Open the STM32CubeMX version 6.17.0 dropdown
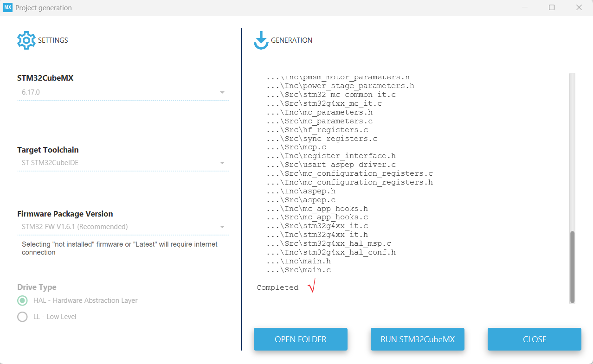Image resolution: width=593 pixels, height=364 pixels. click(x=123, y=92)
